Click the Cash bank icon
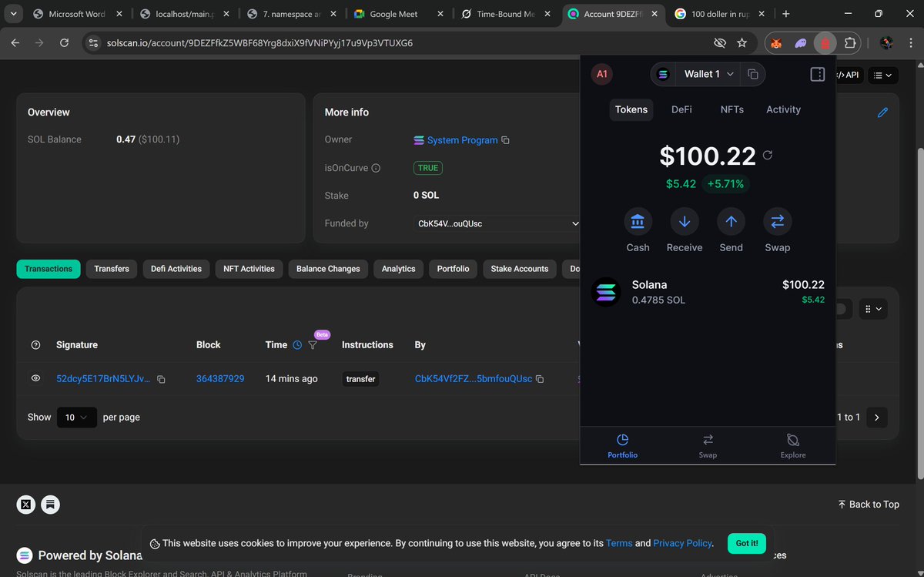The width and height of the screenshot is (924, 577). click(638, 222)
